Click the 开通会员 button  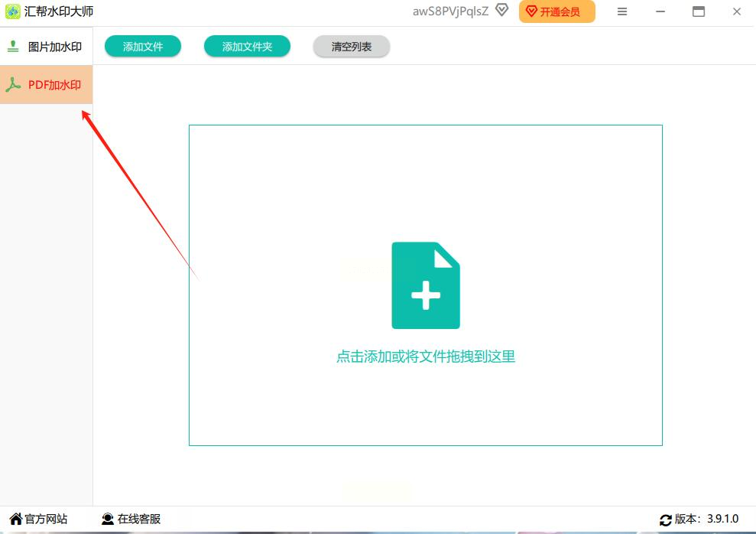pyautogui.click(x=557, y=11)
